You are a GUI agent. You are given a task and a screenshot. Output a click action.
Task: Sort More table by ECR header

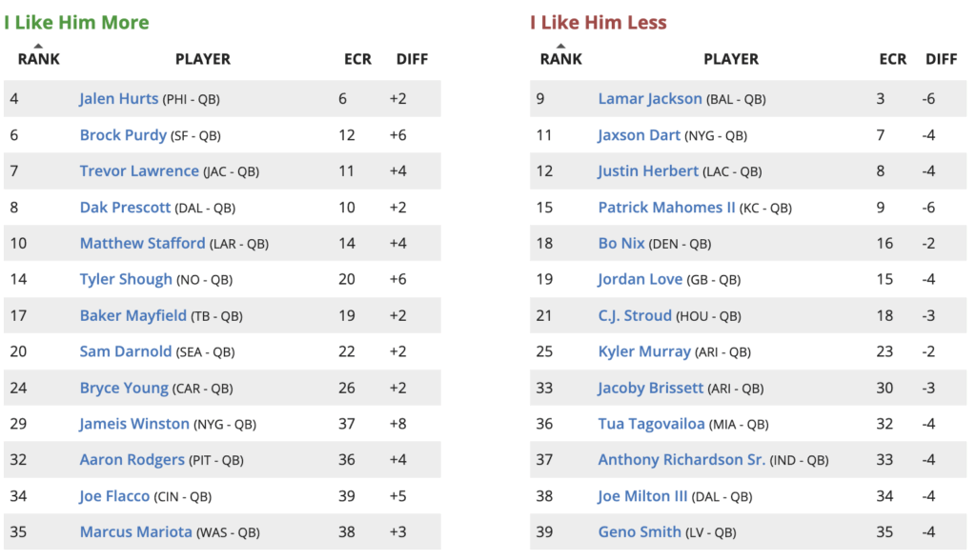357,59
